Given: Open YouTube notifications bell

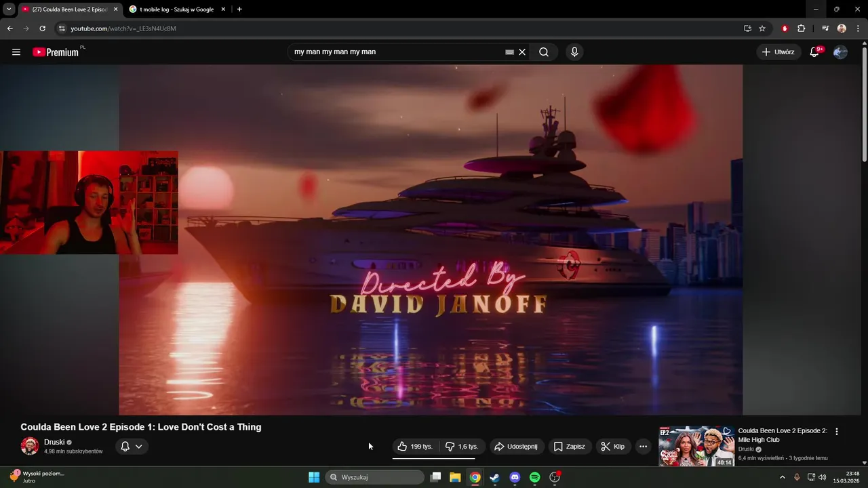Looking at the screenshot, I should pos(814,52).
